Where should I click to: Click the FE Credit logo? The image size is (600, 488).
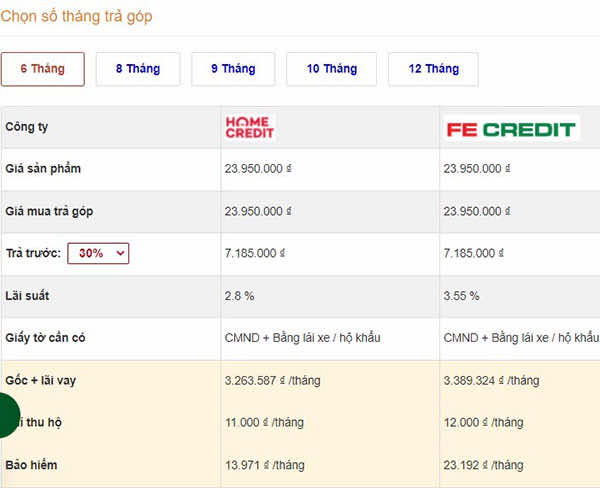511,129
